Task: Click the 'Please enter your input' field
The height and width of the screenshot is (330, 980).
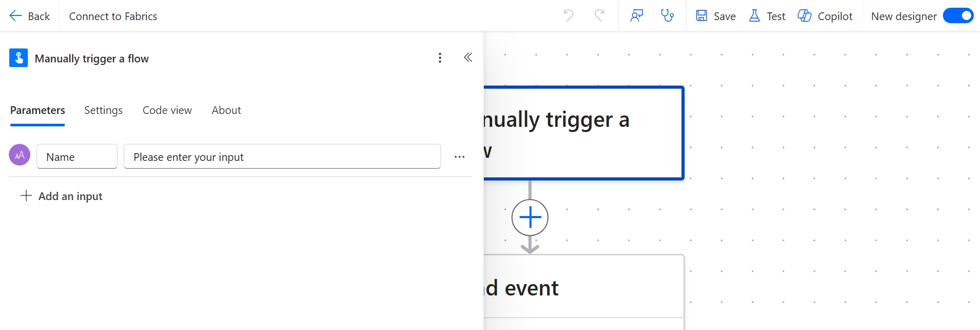Action: pos(282,157)
